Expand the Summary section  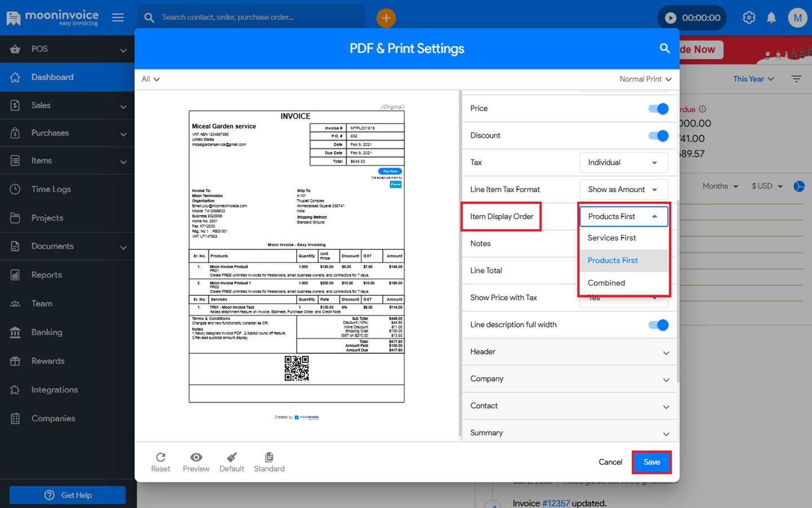pos(570,433)
